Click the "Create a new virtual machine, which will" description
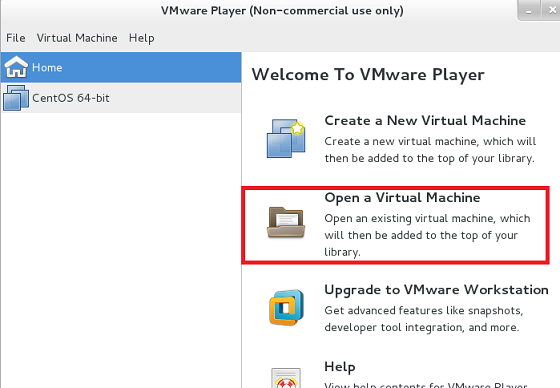 click(430, 141)
